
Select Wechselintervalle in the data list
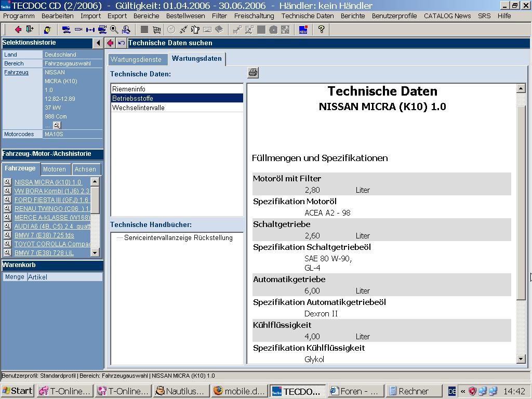[138, 108]
